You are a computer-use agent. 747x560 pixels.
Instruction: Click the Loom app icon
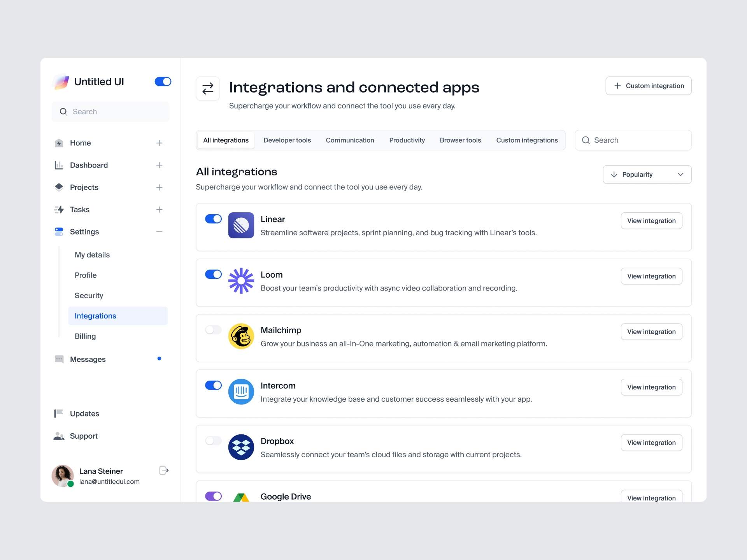tap(241, 281)
